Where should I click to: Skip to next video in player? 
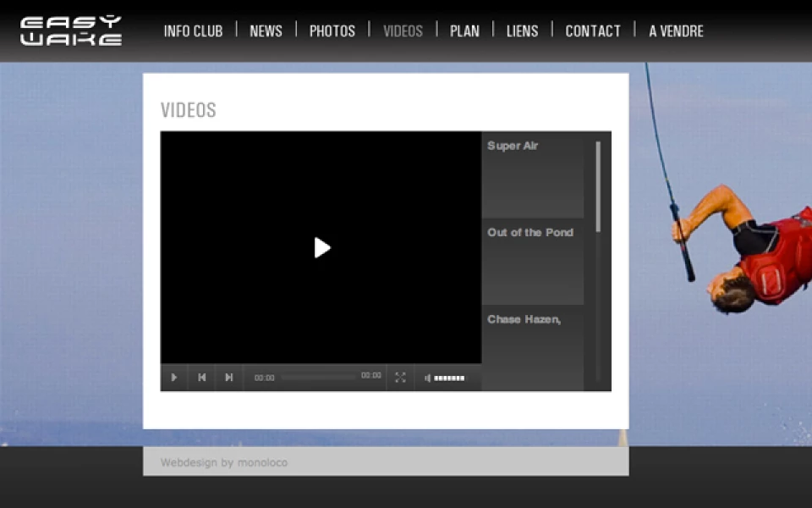point(229,378)
